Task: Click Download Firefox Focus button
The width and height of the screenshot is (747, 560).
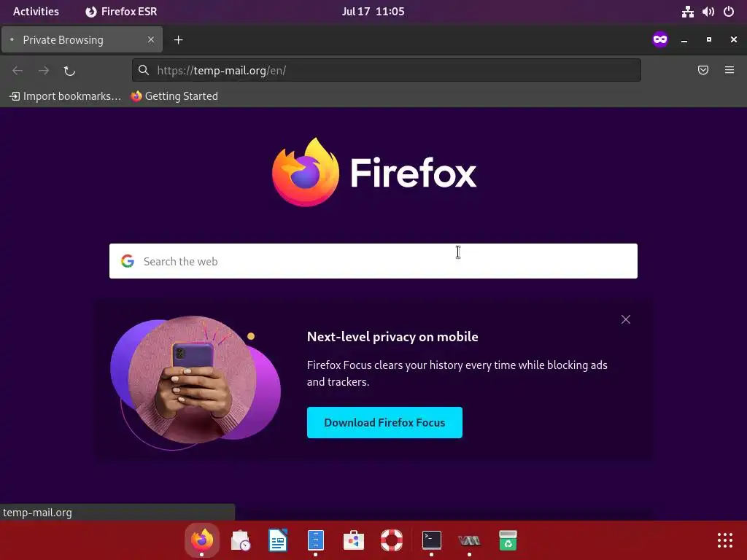Action: tap(384, 422)
